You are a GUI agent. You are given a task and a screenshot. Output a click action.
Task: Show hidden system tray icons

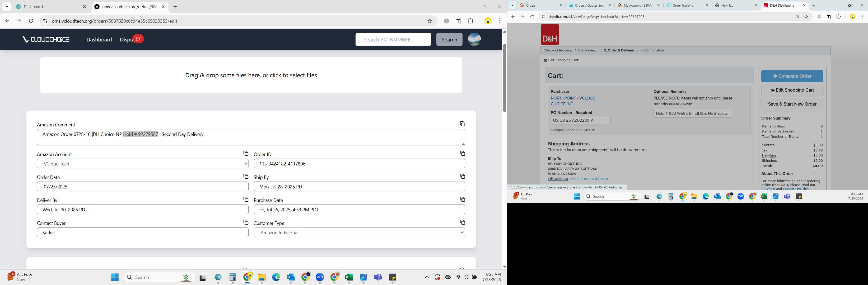click(x=427, y=277)
